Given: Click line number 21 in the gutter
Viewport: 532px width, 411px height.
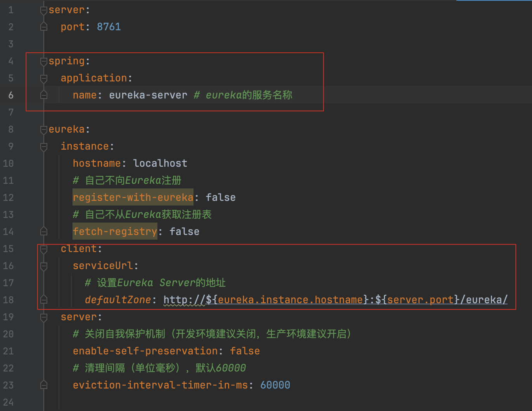Looking at the screenshot, I should point(8,351).
